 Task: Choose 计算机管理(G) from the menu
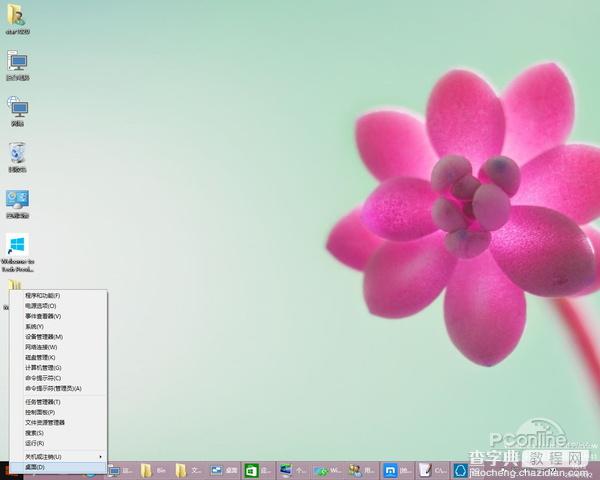(x=58, y=368)
